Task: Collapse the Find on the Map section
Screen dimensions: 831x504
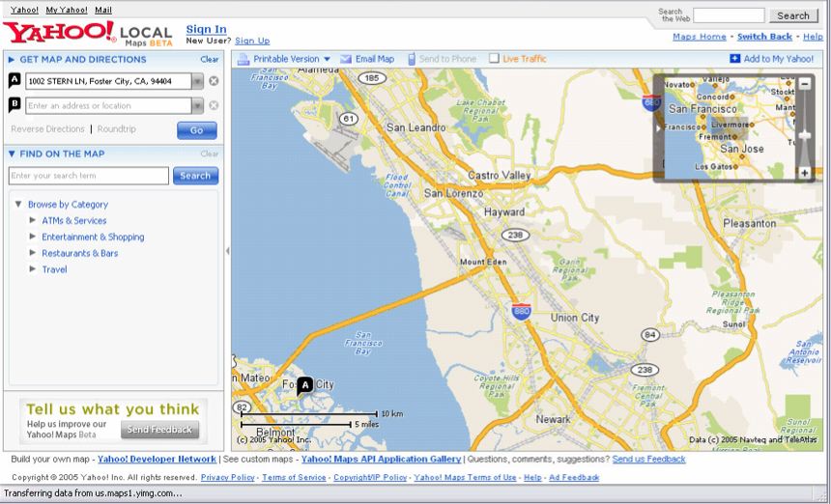Action: pos(12,154)
